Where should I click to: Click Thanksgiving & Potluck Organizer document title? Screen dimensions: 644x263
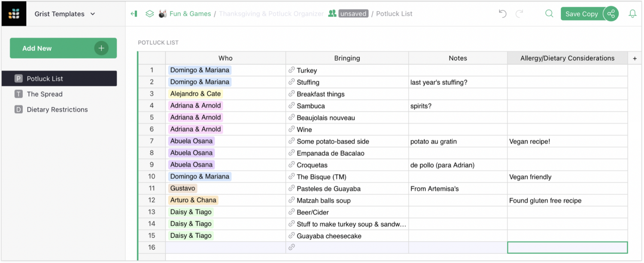(x=271, y=14)
